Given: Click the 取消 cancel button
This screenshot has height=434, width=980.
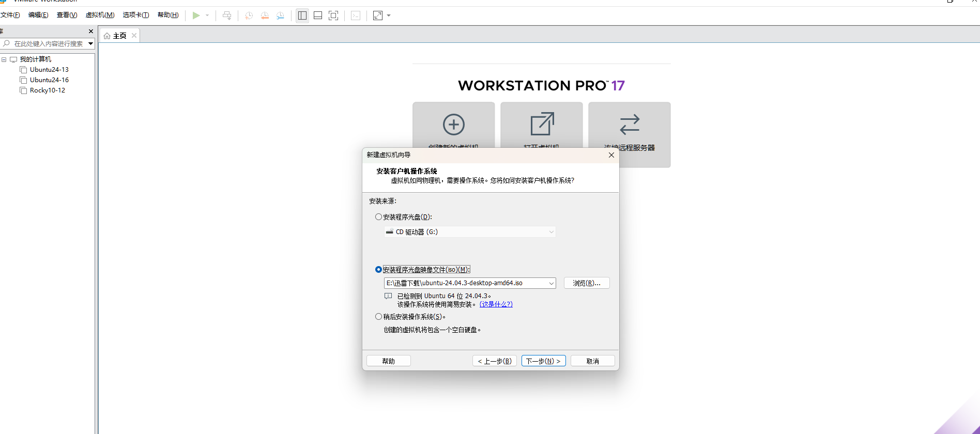Looking at the screenshot, I should 593,361.
